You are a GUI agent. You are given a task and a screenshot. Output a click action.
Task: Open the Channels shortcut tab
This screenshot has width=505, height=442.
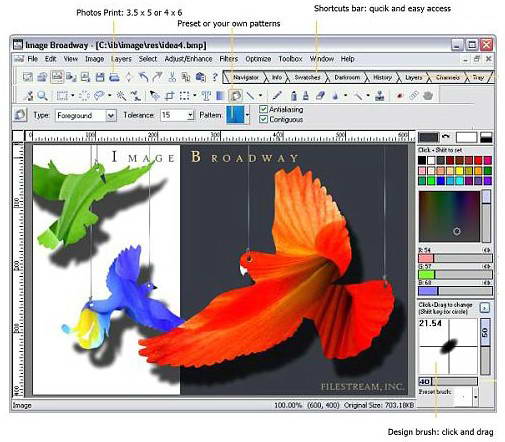pos(447,77)
